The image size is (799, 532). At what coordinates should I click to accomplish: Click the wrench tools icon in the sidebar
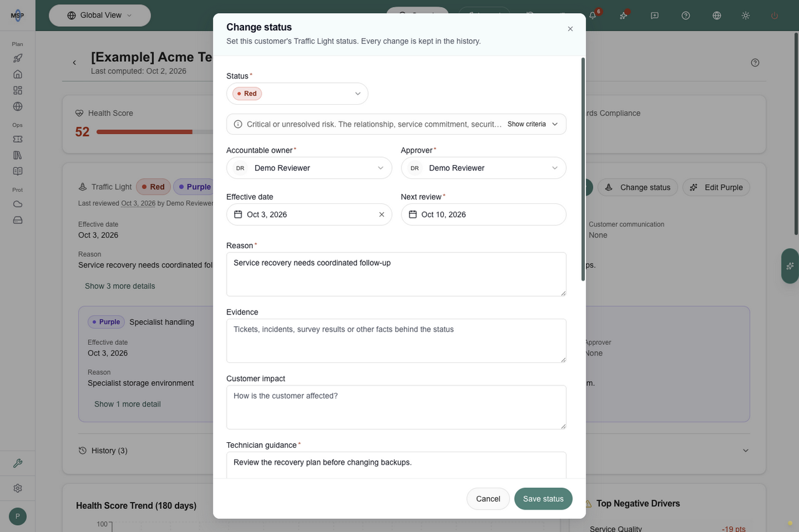click(17, 463)
